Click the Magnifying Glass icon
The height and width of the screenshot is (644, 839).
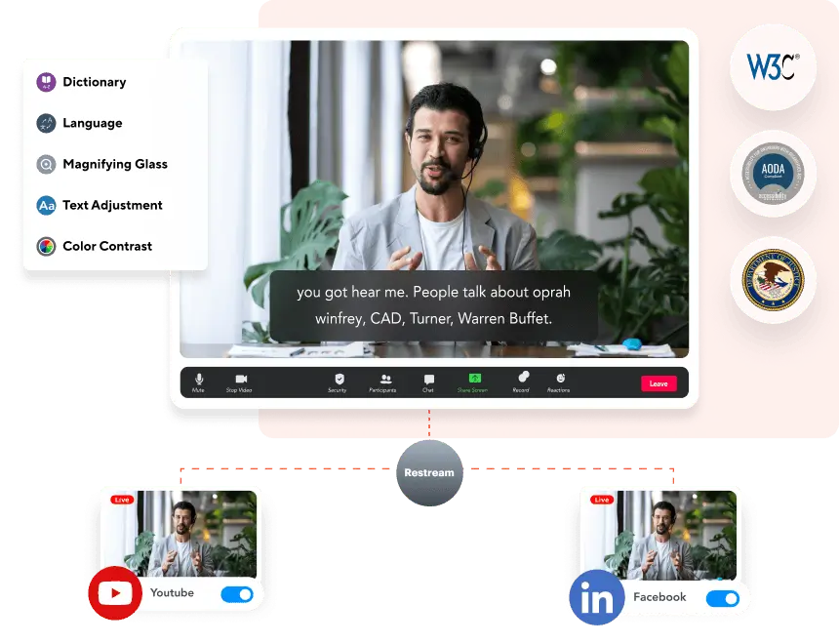pos(46,164)
